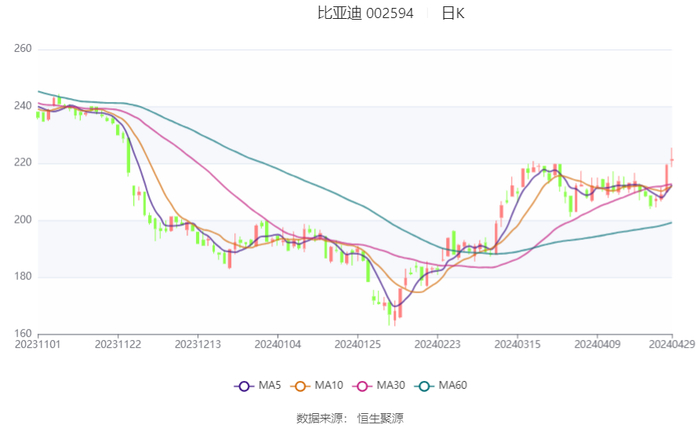Pick the 20231213 date tick label
700x425 pixels.
(x=198, y=343)
